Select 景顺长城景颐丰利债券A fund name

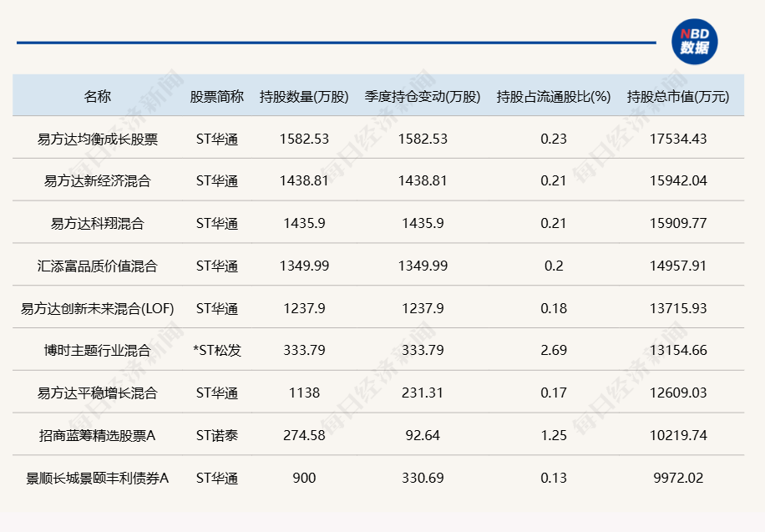97,478
